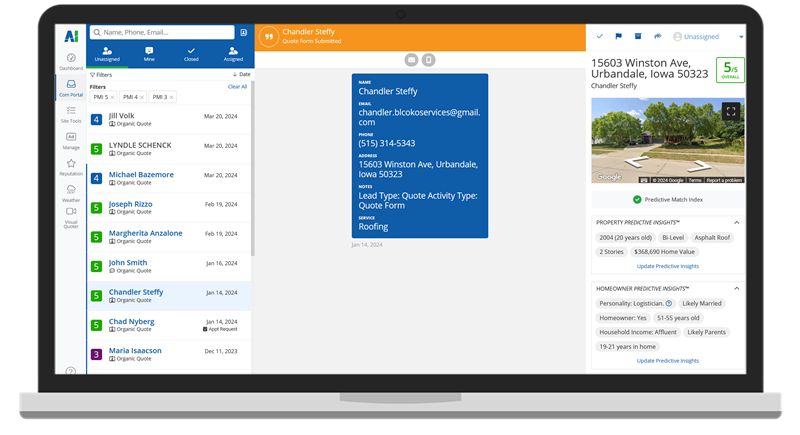Viewport: 800px width, 435px height.
Task: Click Clear All filters link
Action: pos(237,87)
